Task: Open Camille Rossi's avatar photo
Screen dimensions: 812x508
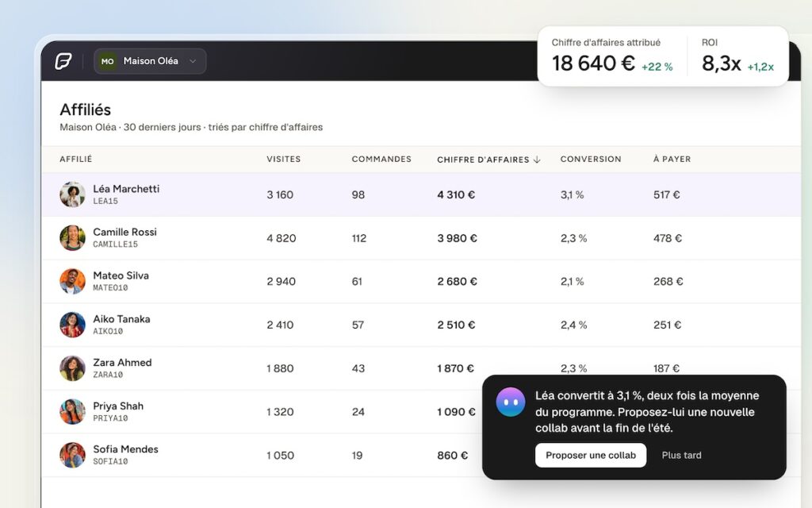Action: [72, 238]
